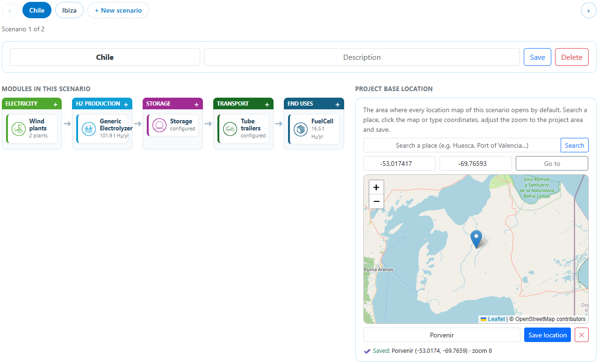Click the Generic Electrolyzer module icon
Viewport: 599px width, 364px height.
tap(89, 128)
